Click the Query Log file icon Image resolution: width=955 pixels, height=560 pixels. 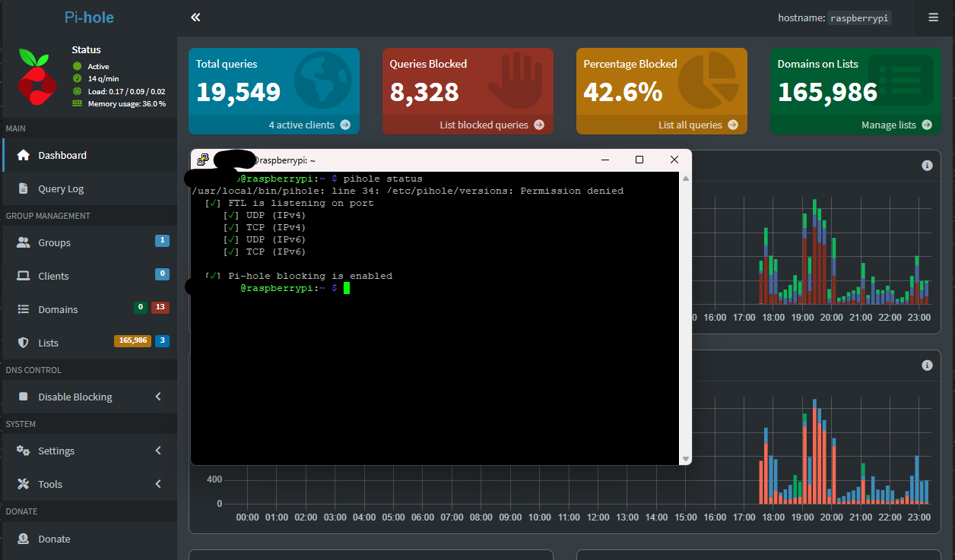pos(24,188)
